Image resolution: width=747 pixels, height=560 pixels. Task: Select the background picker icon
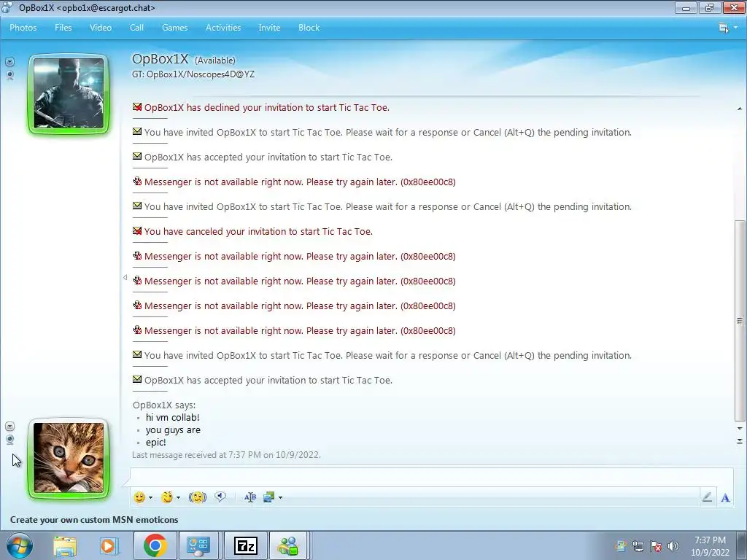[268, 497]
